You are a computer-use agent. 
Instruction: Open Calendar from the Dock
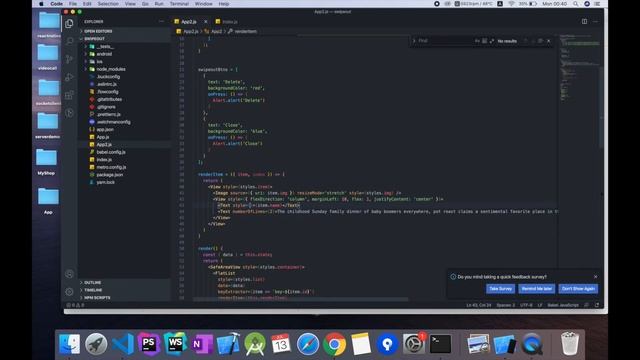(x=281, y=344)
